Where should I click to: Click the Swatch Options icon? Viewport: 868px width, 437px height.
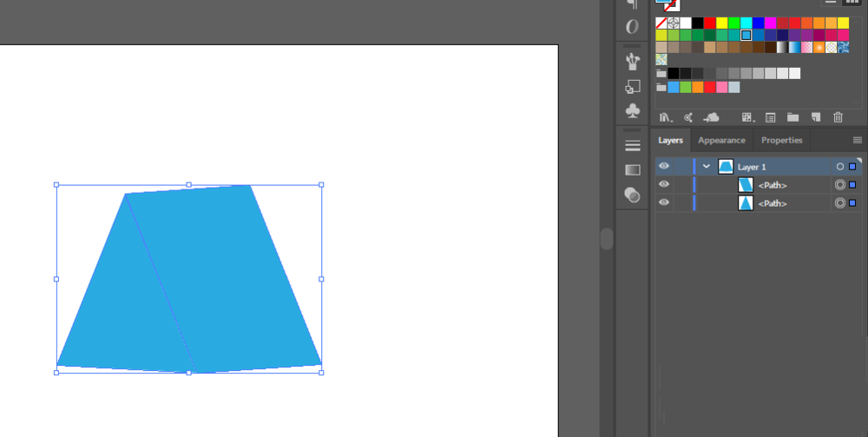tap(770, 117)
